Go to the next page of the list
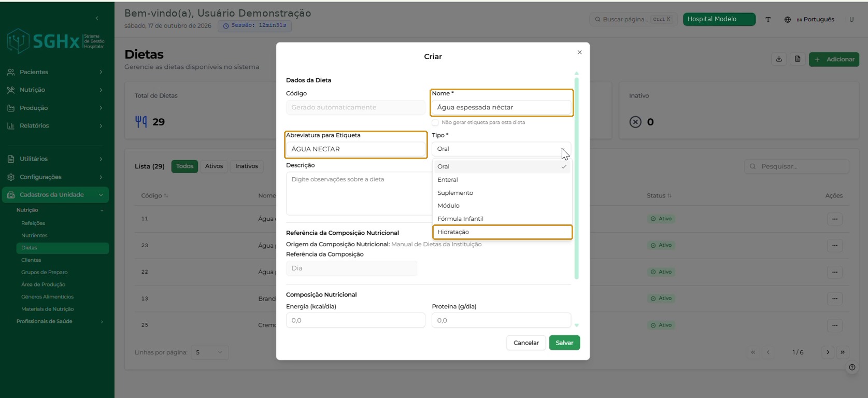This screenshot has height=398, width=868. [x=828, y=352]
